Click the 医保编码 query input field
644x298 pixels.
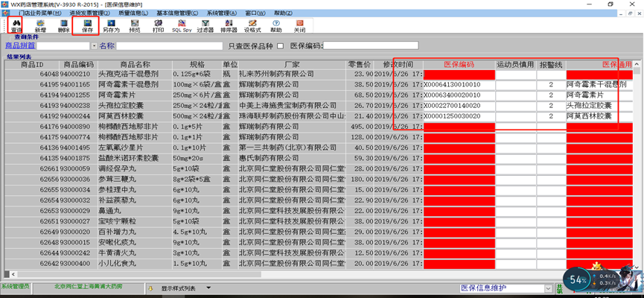pyautogui.click(x=372, y=45)
